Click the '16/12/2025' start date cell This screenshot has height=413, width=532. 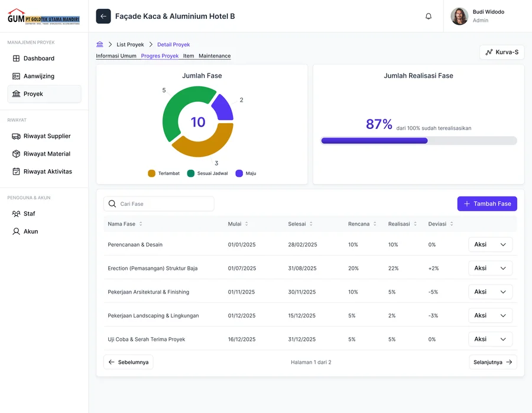tap(242, 339)
